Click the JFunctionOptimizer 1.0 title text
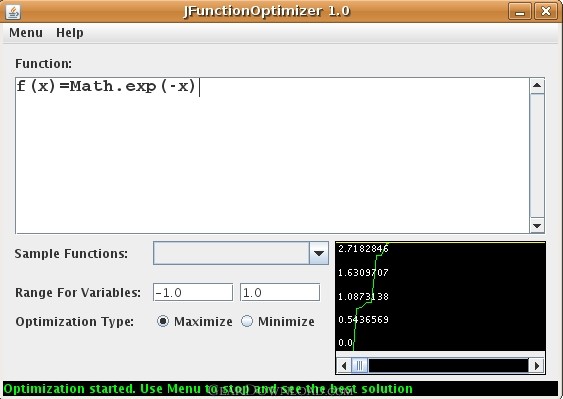Image resolution: width=563 pixels, height=399 pixels. (x=266, y=11)
